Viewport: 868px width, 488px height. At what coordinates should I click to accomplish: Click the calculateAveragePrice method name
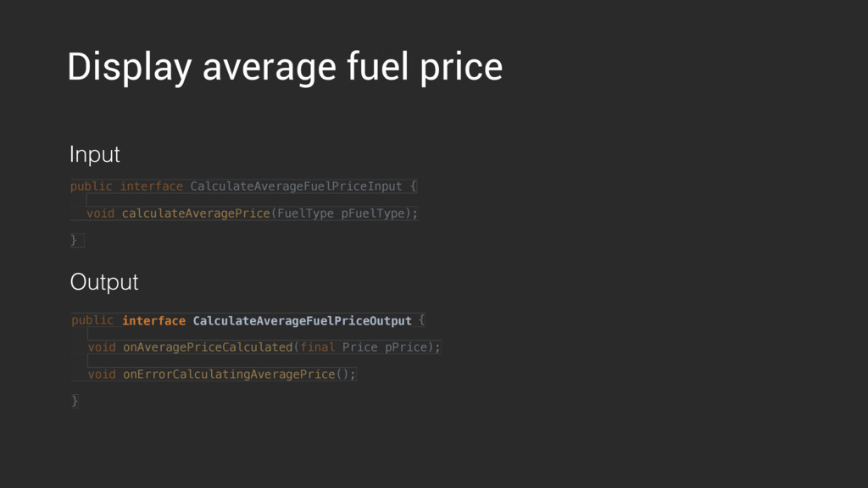pos(196,213)
